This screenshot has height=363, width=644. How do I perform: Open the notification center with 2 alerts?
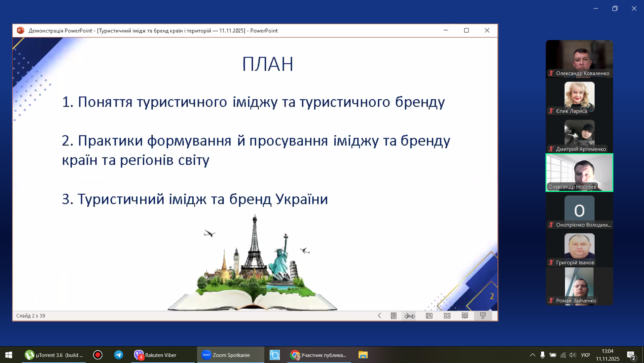coord(631,355)
